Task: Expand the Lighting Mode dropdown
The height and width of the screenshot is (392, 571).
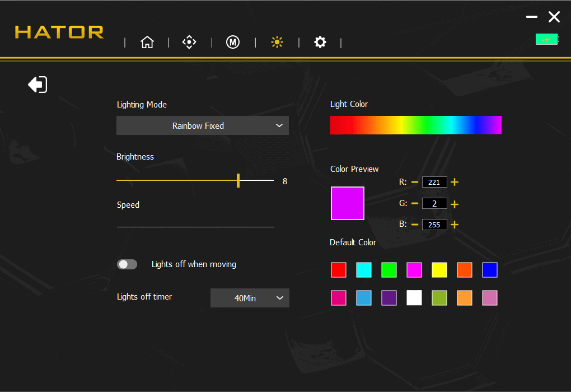Action: [202, 125]
